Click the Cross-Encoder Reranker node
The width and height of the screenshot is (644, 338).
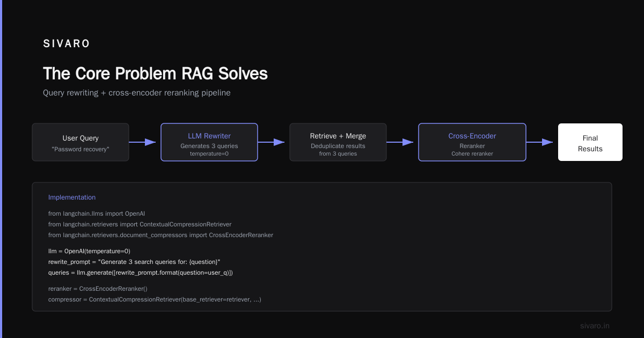click(x=472, y=142)
